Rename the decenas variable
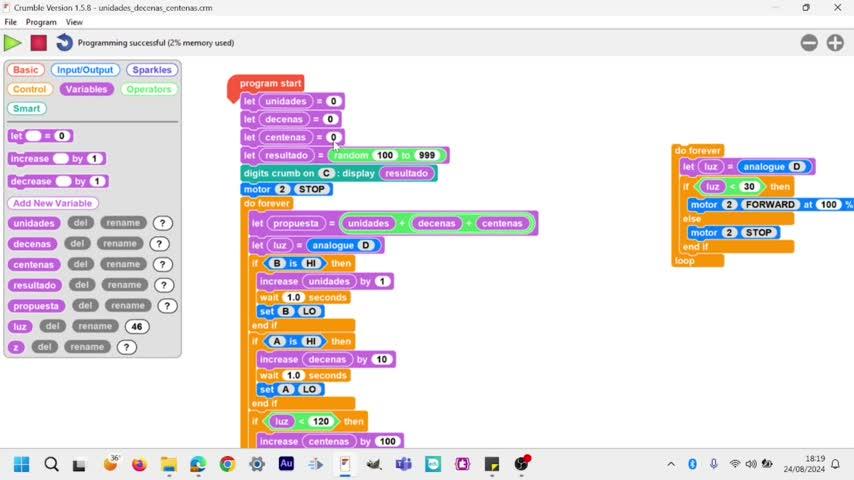This screenshot has height=480, width=854. (x=120, y=244)
